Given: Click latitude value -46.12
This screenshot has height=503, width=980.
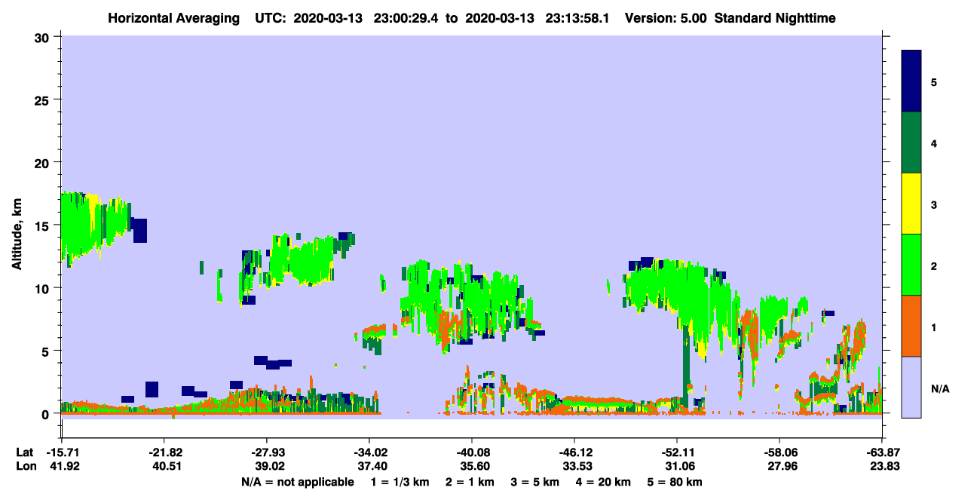Looking at the screenshot, I should [x=574, y=452].
